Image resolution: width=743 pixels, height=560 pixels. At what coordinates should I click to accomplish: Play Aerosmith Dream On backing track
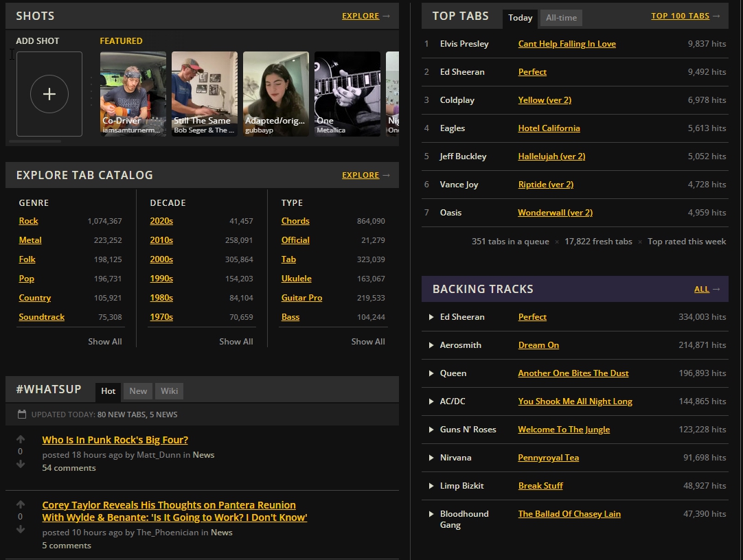click(x=431, y=345)
